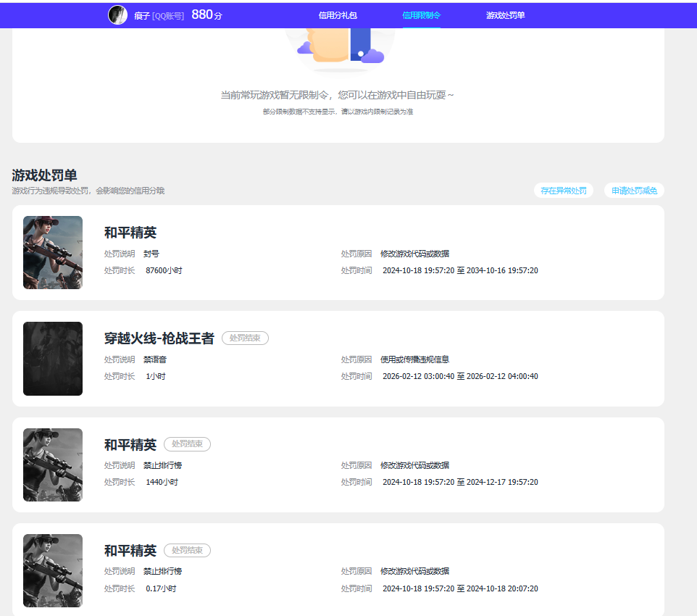The width and height of the screenshot is (697, 616).
Task: Click the time range ending 2034-10-16
Action: point(461,270)
